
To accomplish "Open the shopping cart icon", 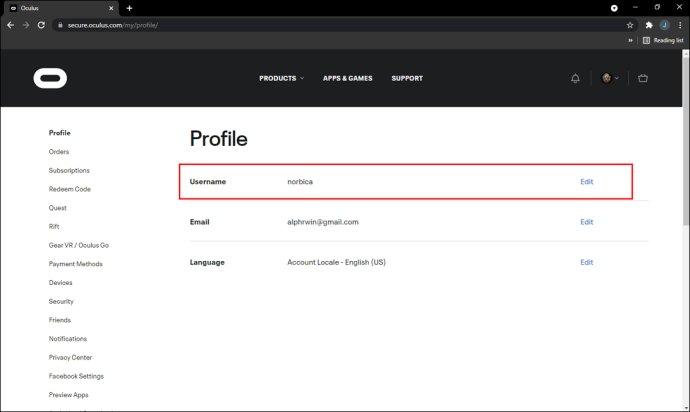I will tap(643, 78).
